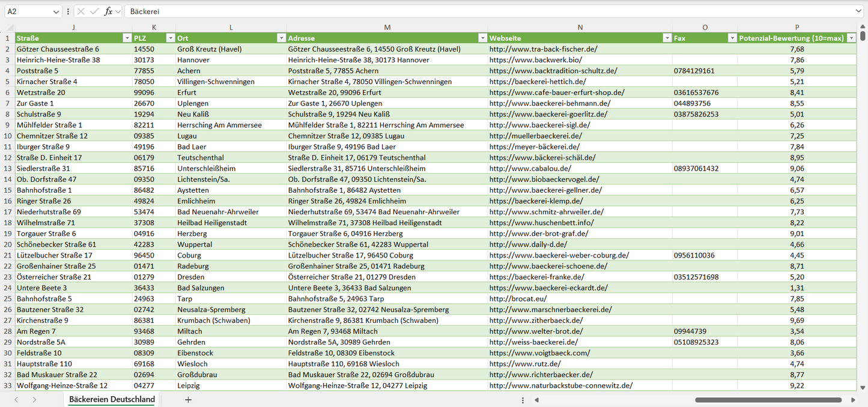The height and width of the screenshot is (407, 868).
Task: Click the Cancel X icon in formula bar
Action: tap(81, 11)
